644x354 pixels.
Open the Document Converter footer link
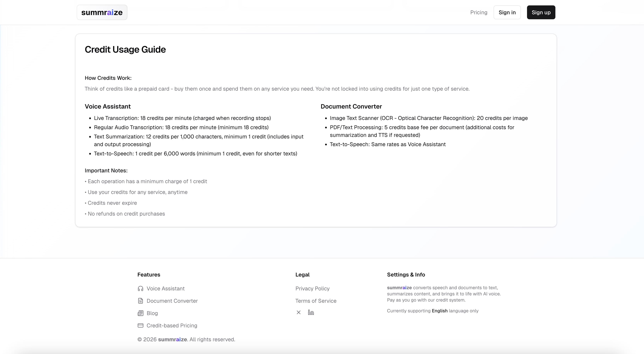click(x=172, y=301)
